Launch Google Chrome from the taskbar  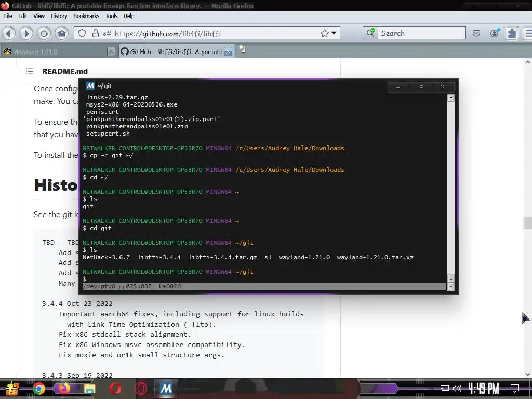38,389
